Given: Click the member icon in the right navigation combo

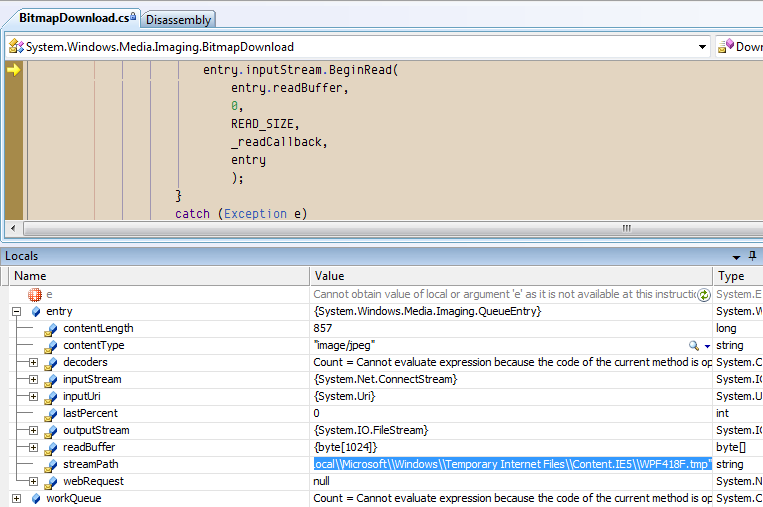Looking at the screenshot, I should click(x=725, y=47).
